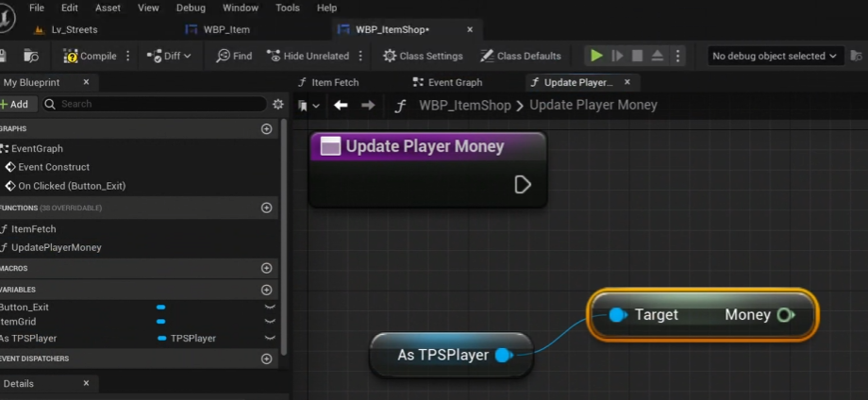Open the Debug menu
This screenshot has height=400, width=868.
[x=191, y=8]
